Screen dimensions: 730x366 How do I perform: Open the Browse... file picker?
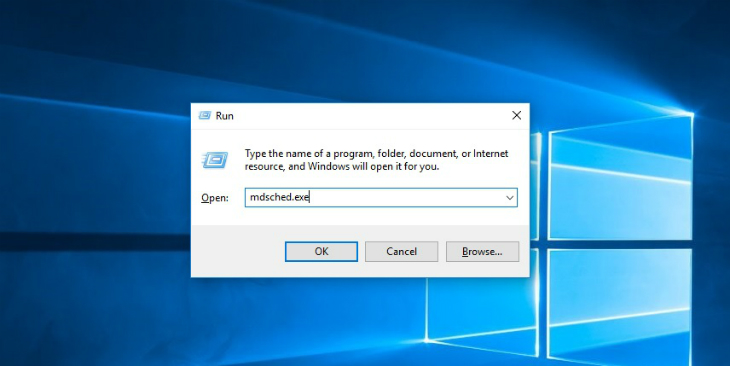pyautogui.click(x=482, y=251)
